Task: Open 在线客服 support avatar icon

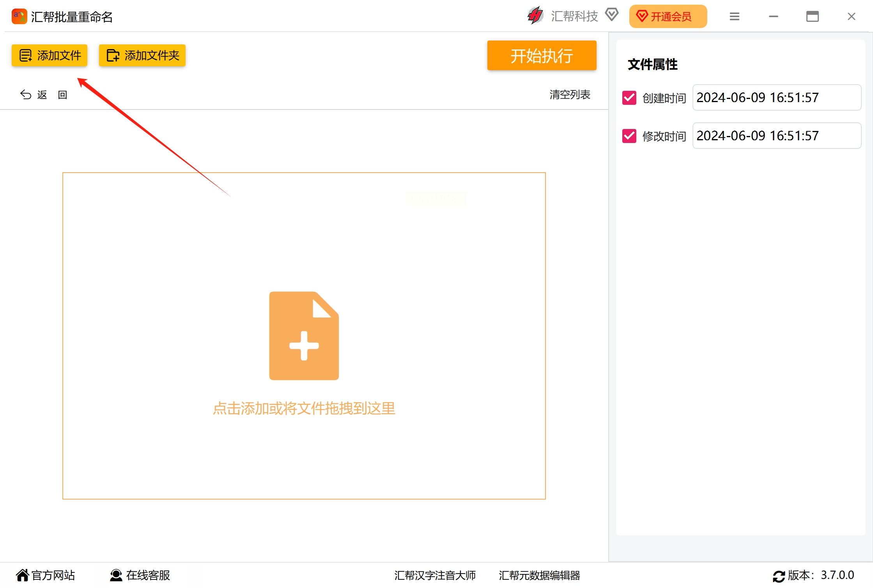Action: point(116,575)
